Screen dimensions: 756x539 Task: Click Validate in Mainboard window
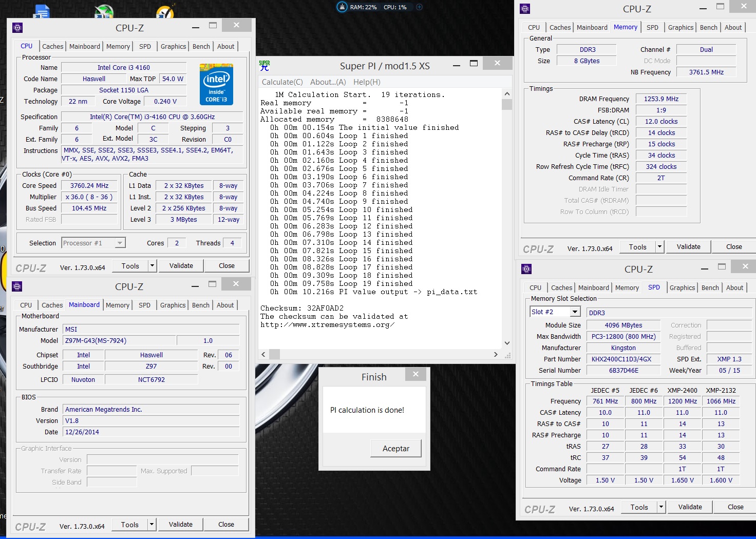(x=181, y=525)
